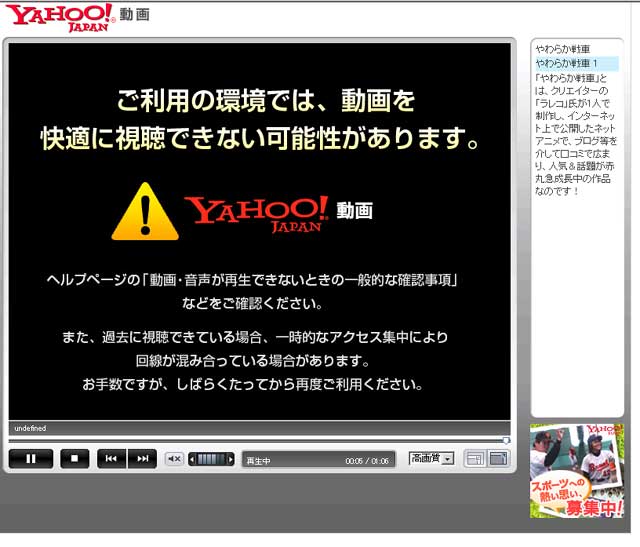Skip to the previous track
The width and height of the screenshot is (640, 547).
pos(111,459)
